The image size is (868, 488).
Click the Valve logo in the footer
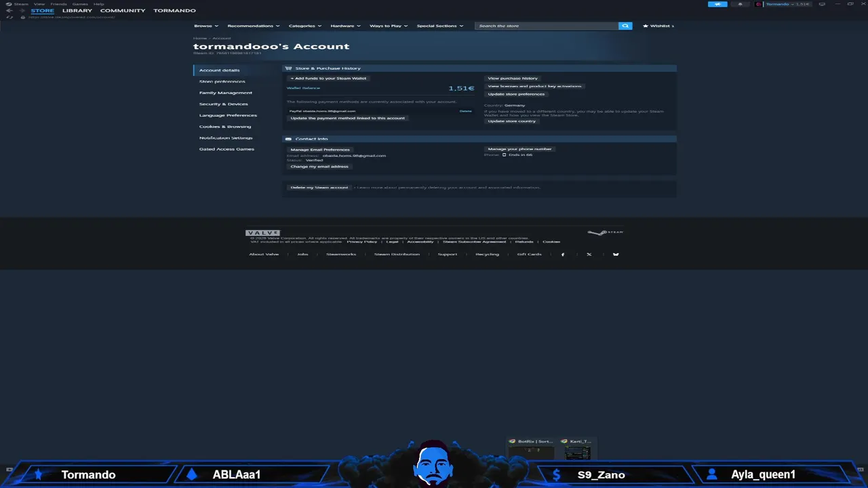point(262,232)
